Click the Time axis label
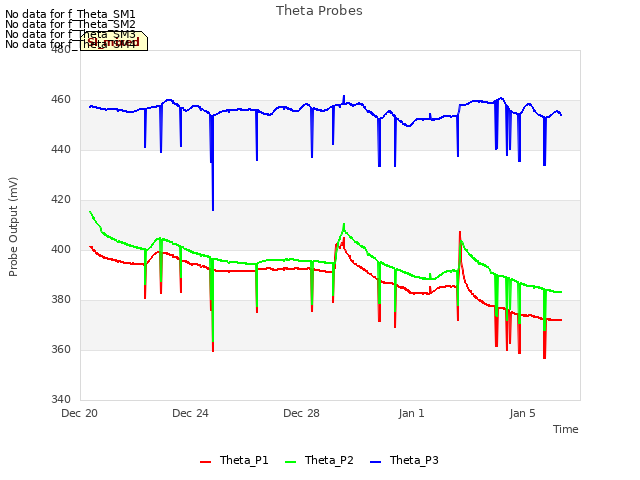 tap(566, 429)
